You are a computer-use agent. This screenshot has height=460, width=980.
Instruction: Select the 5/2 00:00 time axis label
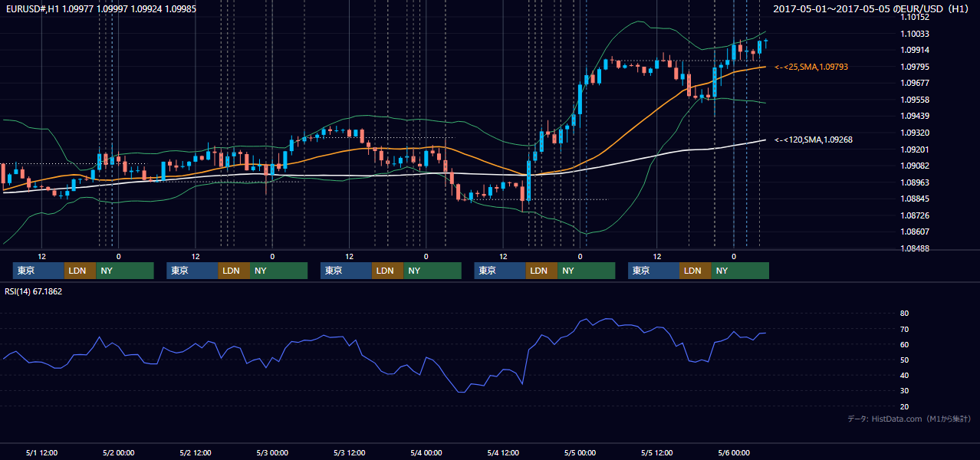coord(118,452)
